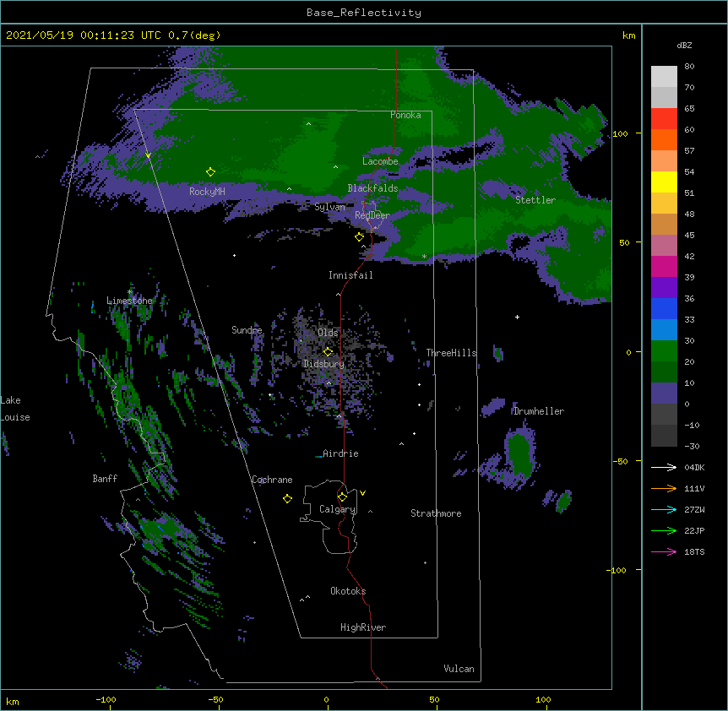
Task: Click the Lacombe town label
Action: [x=380, y=161]
